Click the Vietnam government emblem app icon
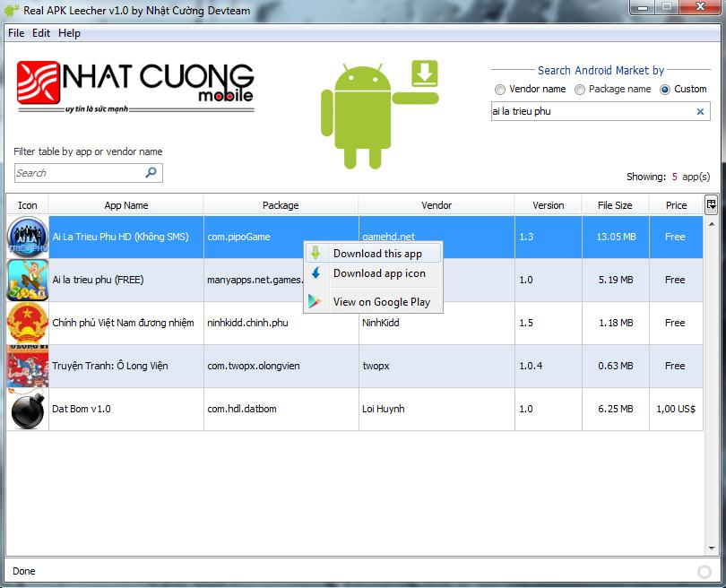This screenshot has height=588, width=726. pos(27,323)
